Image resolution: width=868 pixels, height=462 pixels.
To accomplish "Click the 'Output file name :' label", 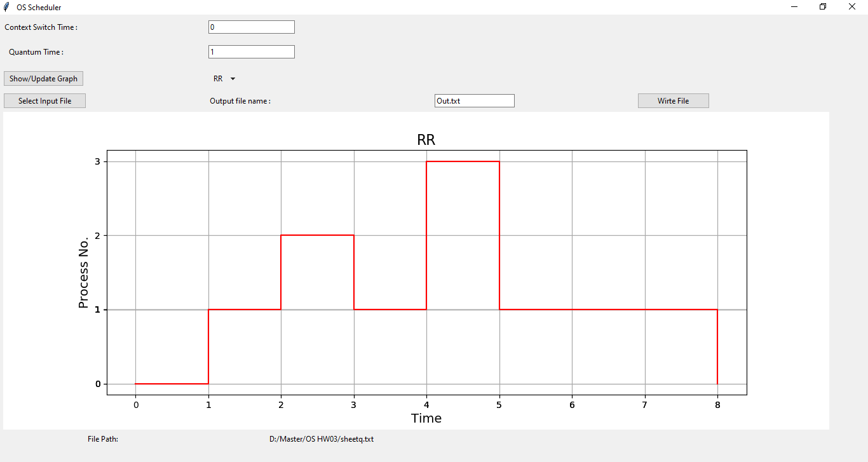I will (240, 101).
